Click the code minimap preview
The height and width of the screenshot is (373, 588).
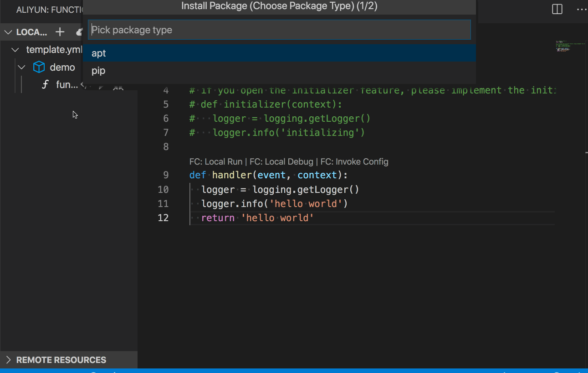point(570,47)
